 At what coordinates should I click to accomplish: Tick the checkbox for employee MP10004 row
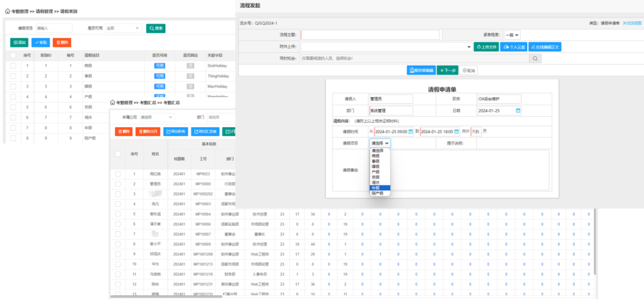click(x=118, y=214)
